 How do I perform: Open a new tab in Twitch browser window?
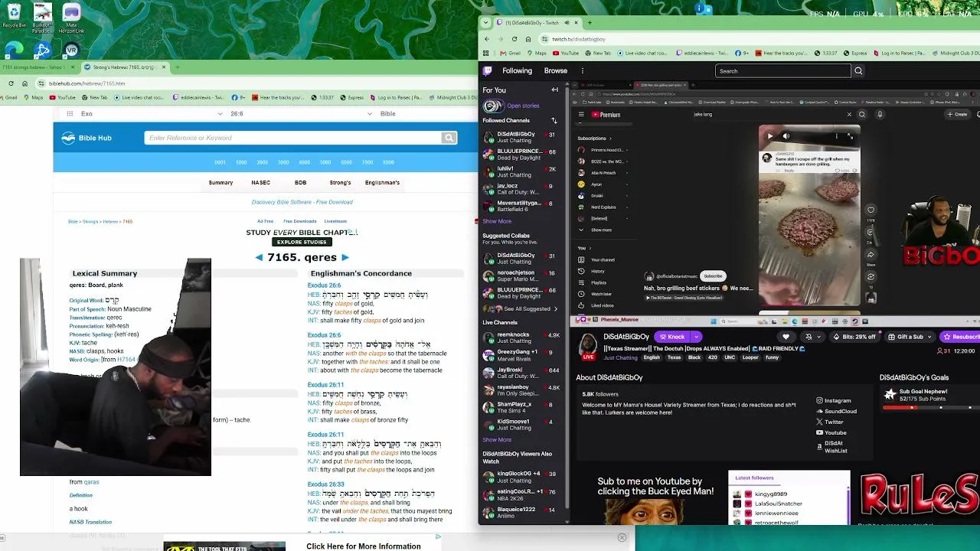point(590,23)
